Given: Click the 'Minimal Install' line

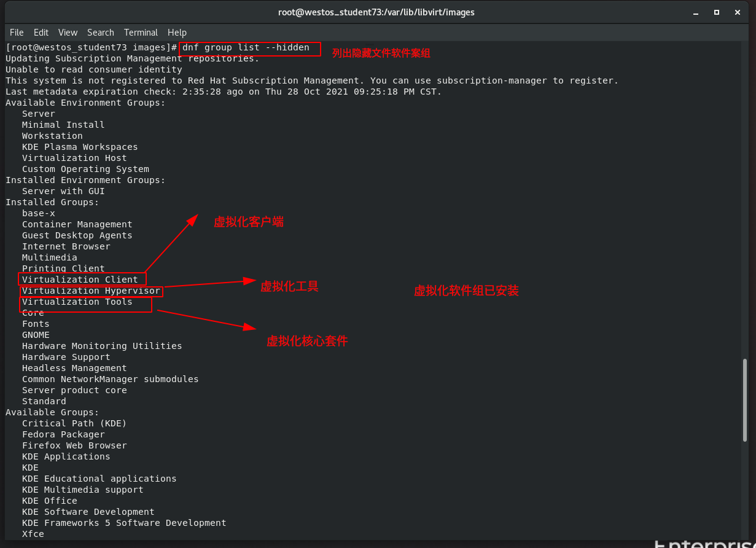Looking at the screenshot, I should [63, 125].
